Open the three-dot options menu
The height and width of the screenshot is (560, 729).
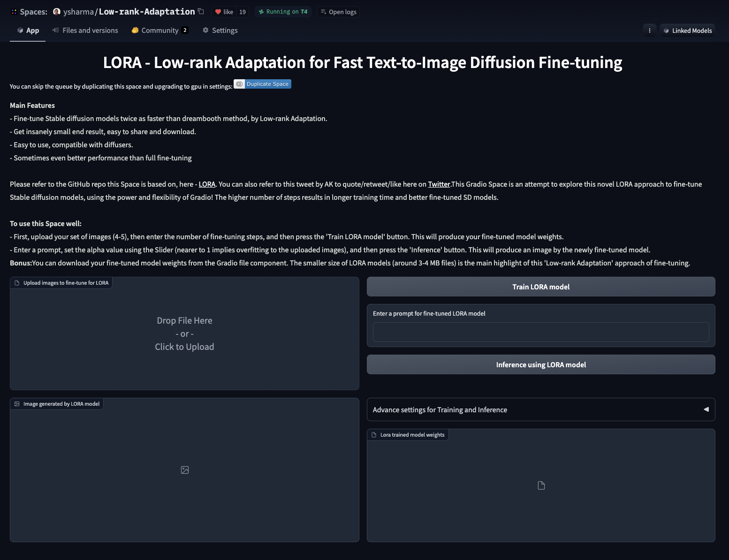click(649, 30)
